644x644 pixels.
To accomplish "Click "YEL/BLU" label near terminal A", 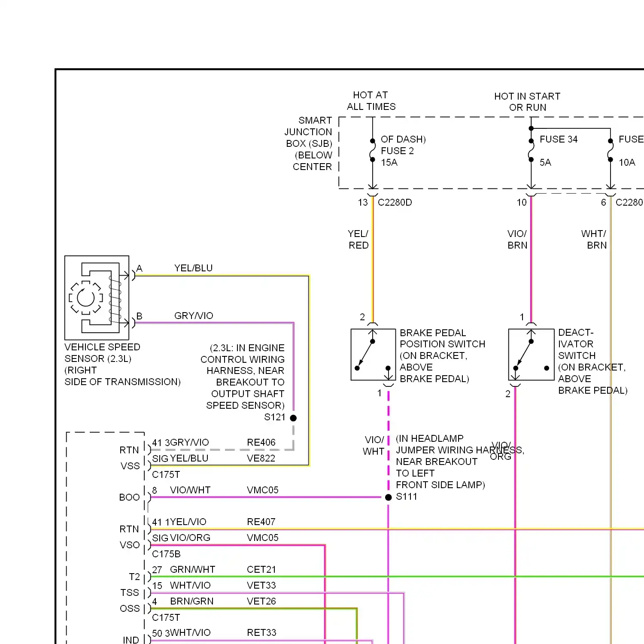I will [x=194, y=268].
